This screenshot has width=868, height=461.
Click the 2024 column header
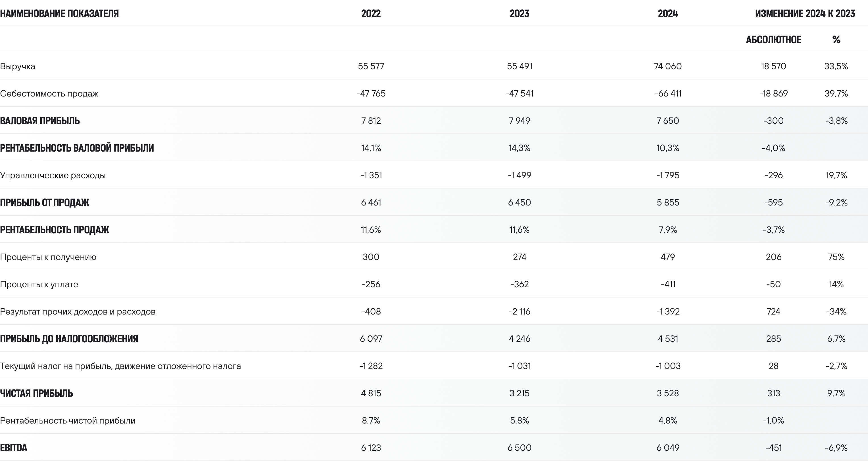[x=668, y=13]
